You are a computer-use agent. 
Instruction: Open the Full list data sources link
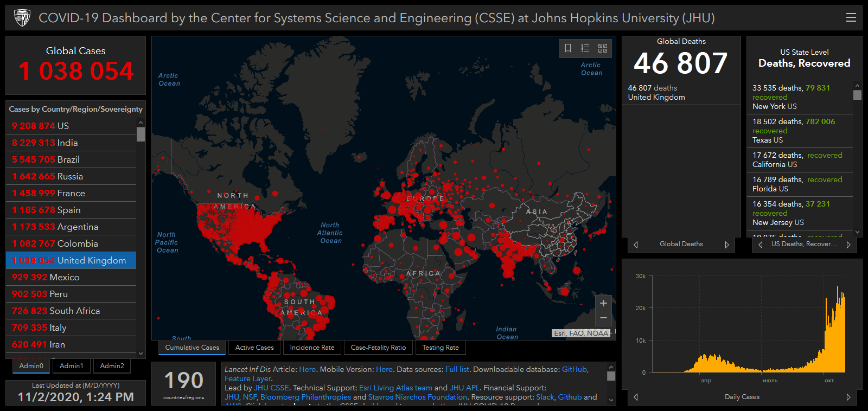[x=457, y=369]
